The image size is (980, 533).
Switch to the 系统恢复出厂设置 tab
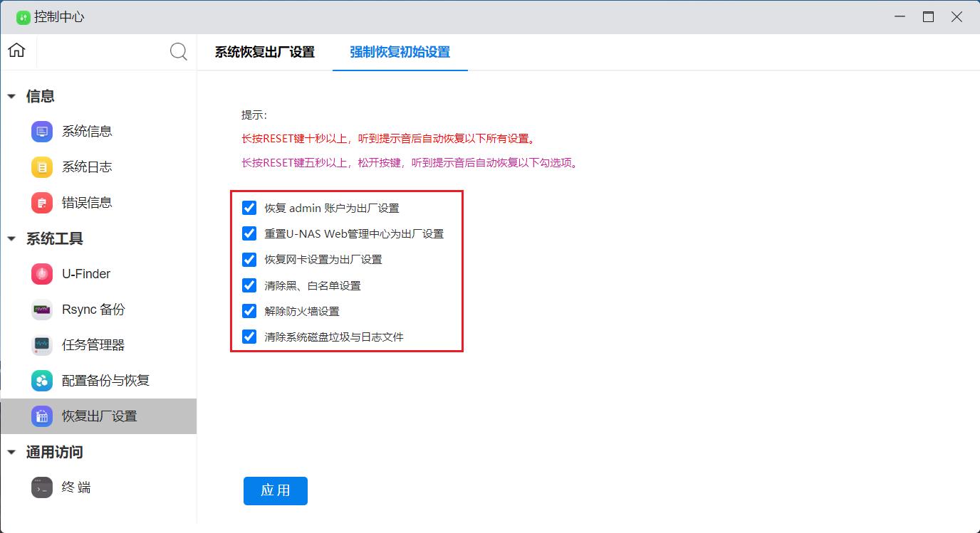pos(264,52)
